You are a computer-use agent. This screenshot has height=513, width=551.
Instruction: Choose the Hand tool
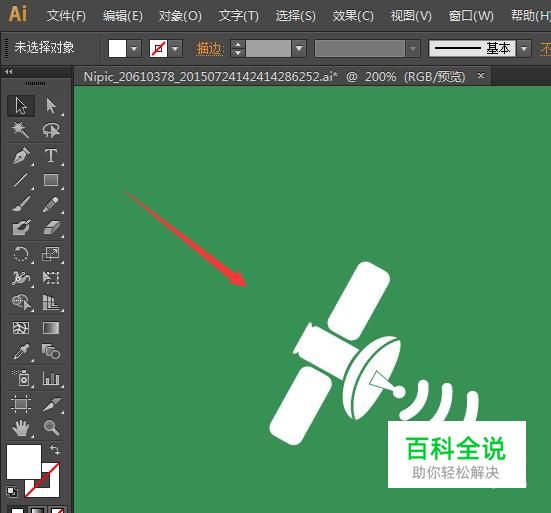pyautogui.click(x=21, y=428)
